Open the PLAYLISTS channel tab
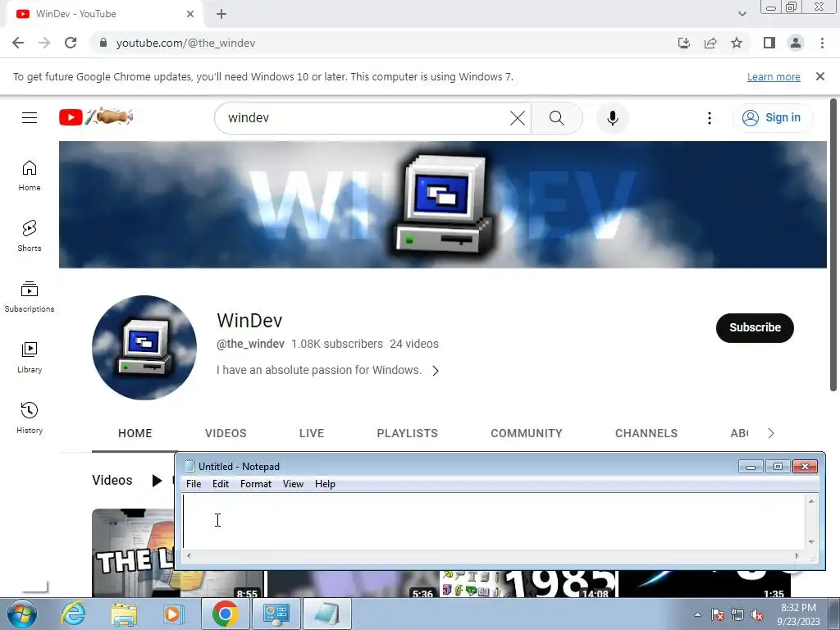The height and width of the screenshot is (630, 840). [407, 433]
